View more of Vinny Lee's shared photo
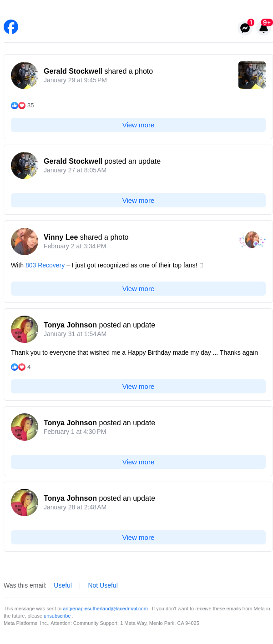 (138, 289)
